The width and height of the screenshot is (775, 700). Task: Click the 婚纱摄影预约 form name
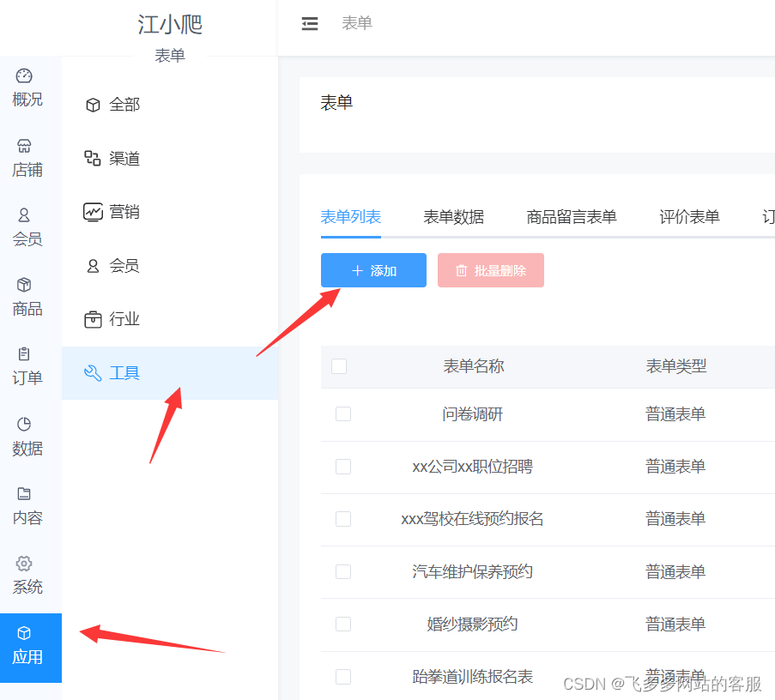point(473,624)
